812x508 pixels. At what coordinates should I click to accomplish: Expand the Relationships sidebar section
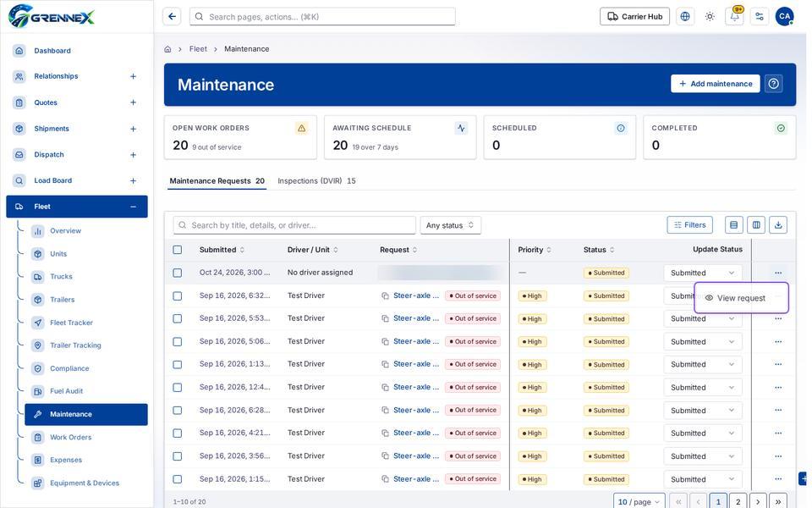(133, 76)
